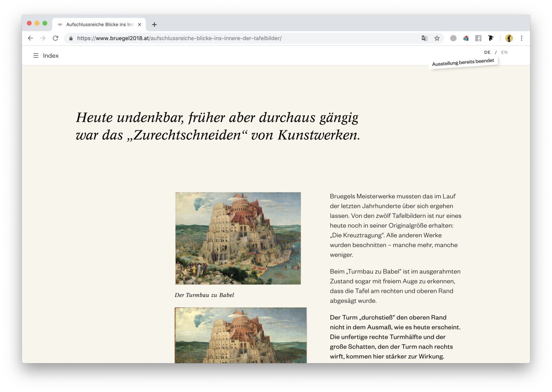Bookmark this page with the star icon
The image size is (552, 392).
click(437, 38)
